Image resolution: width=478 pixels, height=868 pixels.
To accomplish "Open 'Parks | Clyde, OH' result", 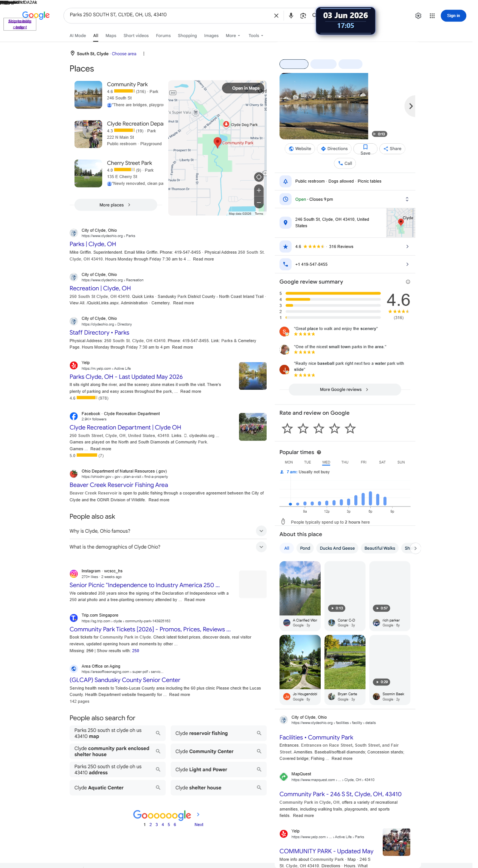I will pyautogui.click(x=93, y=244).
